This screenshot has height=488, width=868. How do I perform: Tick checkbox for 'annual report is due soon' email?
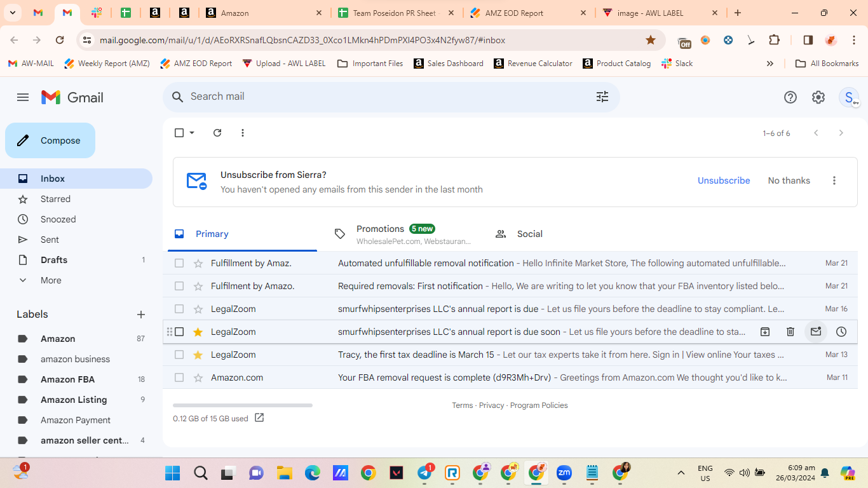point(179,332)
